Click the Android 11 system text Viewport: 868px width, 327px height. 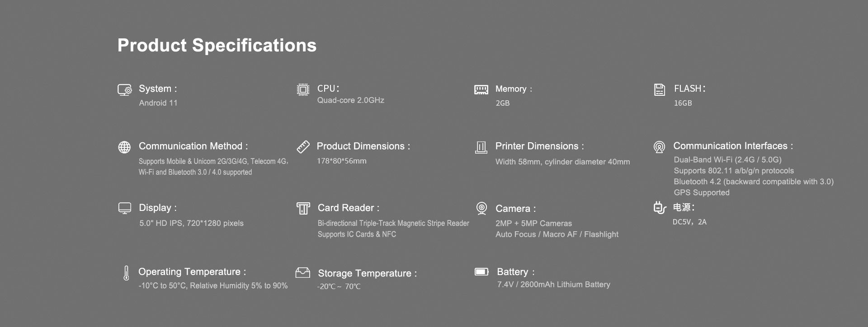pyautogui.click(x=158, y=103)
